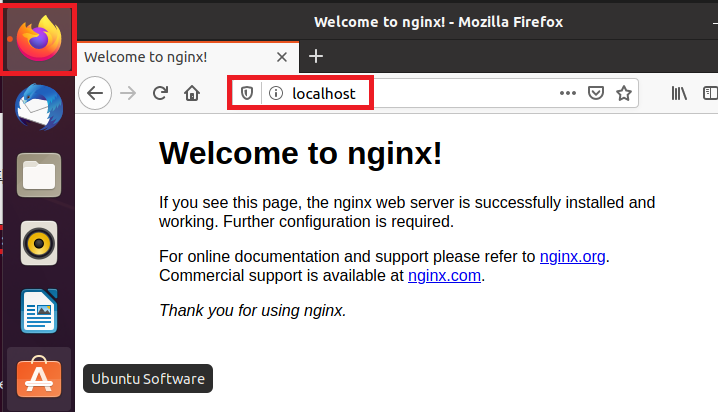Go back one page in Firefox

(x=95, y=93)
